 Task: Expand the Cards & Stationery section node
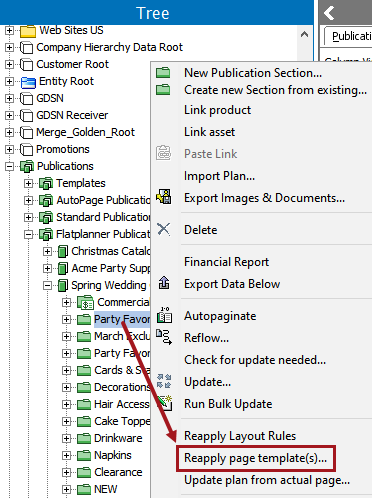(66, 371)
